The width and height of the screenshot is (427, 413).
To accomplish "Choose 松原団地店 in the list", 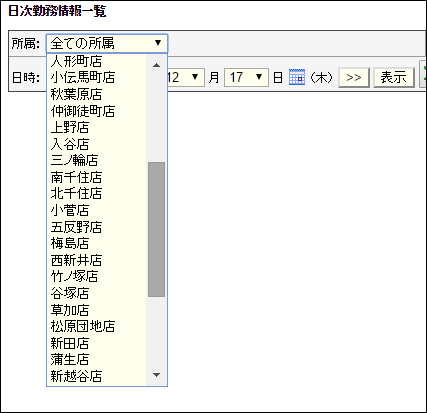I will tap(97, 326).
